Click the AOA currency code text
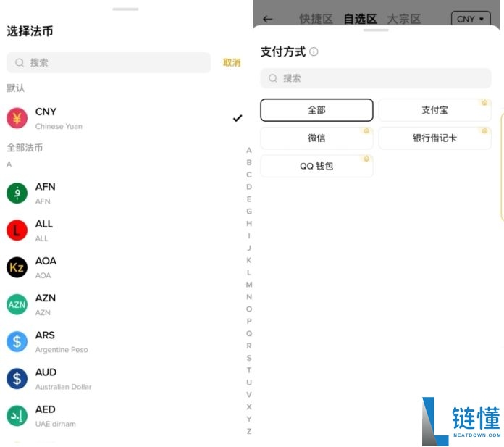504x447 pixels. (x=46, y=261)
